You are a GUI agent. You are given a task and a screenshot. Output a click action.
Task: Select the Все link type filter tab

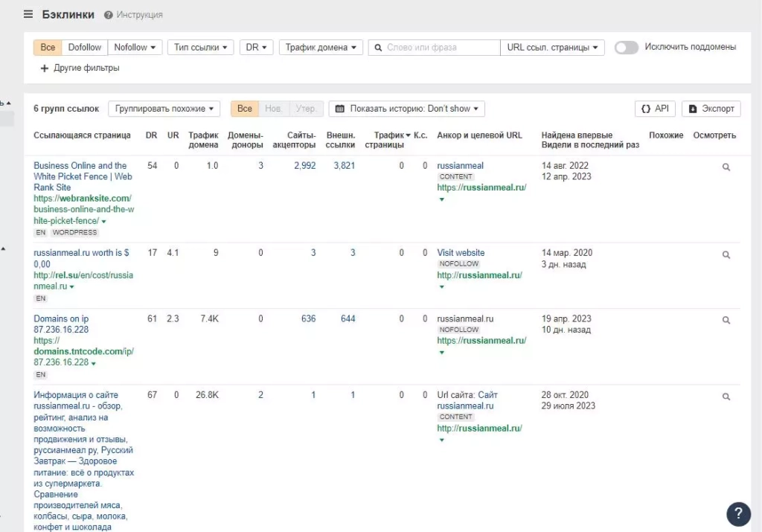point(48,47)
